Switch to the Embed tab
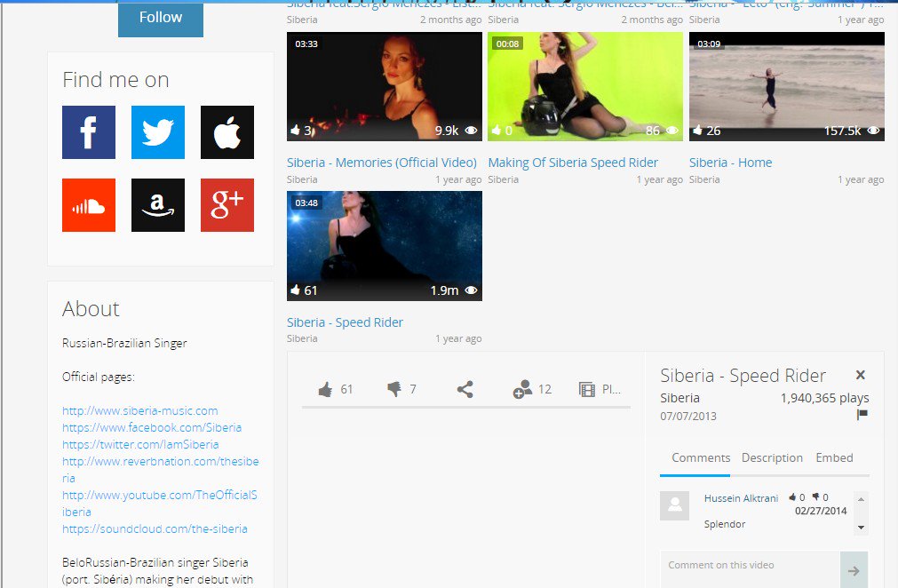898x588 pixels. 834,457
